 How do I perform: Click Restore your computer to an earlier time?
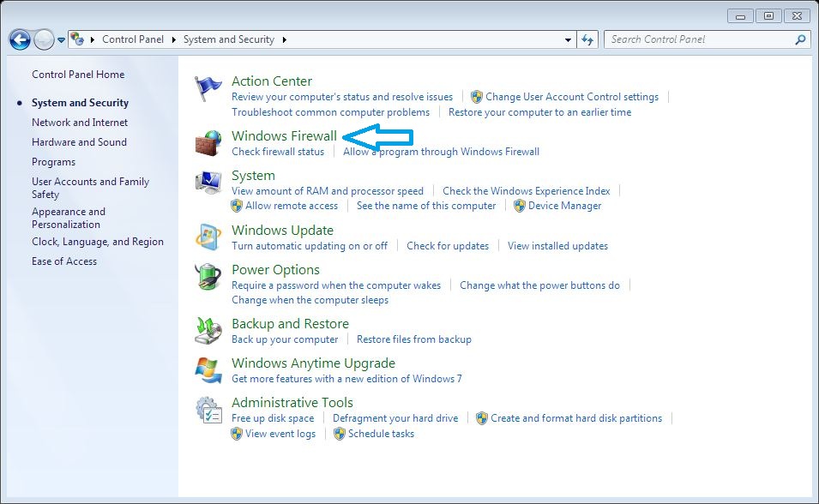(x=539, y=111)
